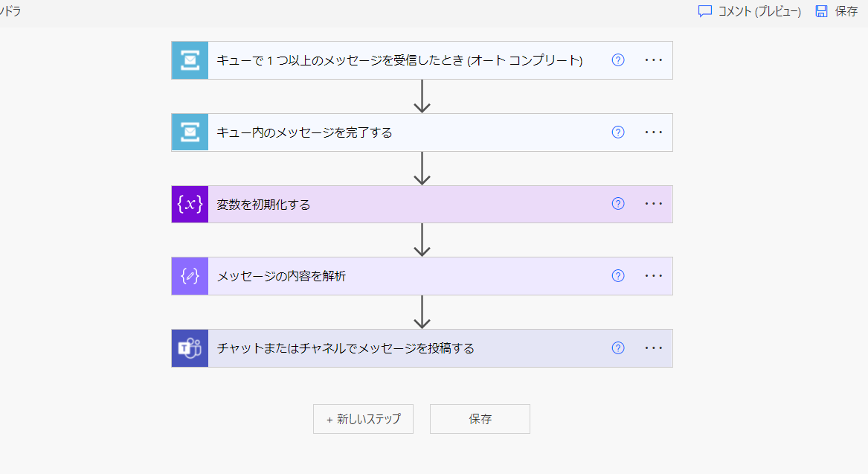The image size is (868, 474).
Task: Select the Service Bus trigger icon
Action: 190,60
